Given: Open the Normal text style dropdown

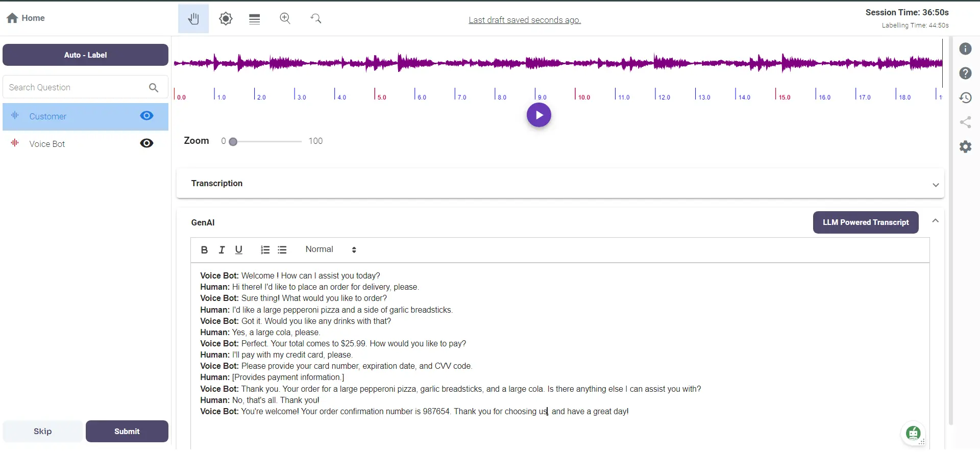Looking at the screenshot, I should pyautogui.click(x=330, y=249).
